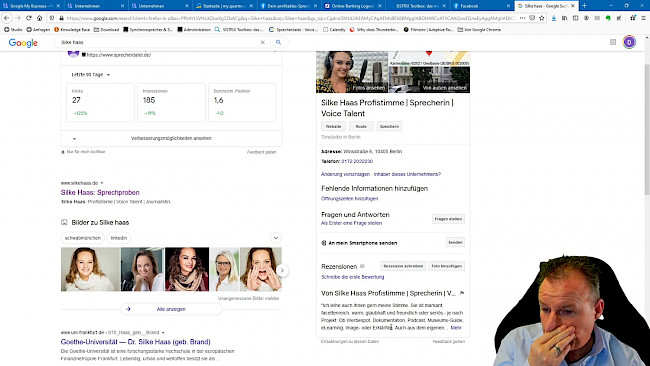The width and height of the screenshot is (650, 366).
Task: Go to the Google logo home
Action: 23,43
